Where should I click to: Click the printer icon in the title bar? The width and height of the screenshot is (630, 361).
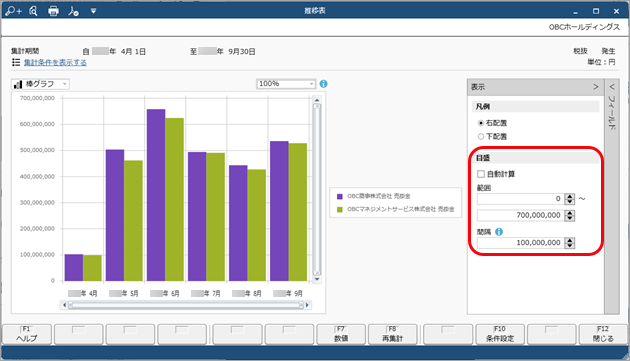click(53, 11)
